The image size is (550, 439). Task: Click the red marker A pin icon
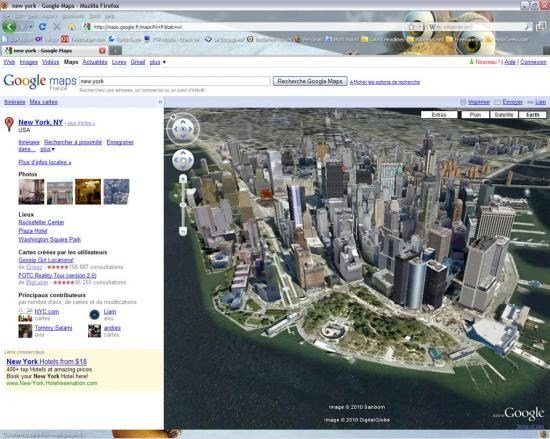pyautogui.click(x=9, y=124)
